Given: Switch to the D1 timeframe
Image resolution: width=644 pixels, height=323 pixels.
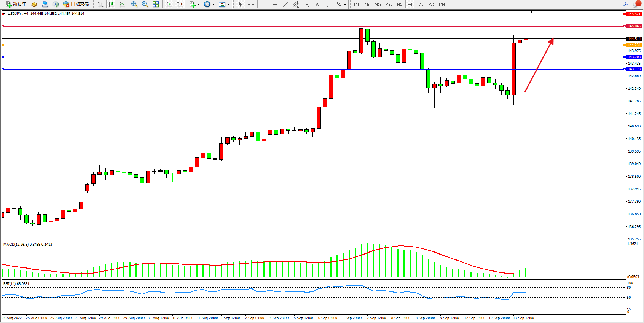Looking at the screenshot, I should [421, 4].
